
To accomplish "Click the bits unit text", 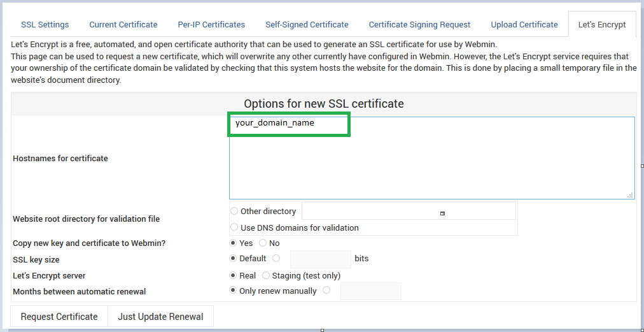I will (361, 259).
